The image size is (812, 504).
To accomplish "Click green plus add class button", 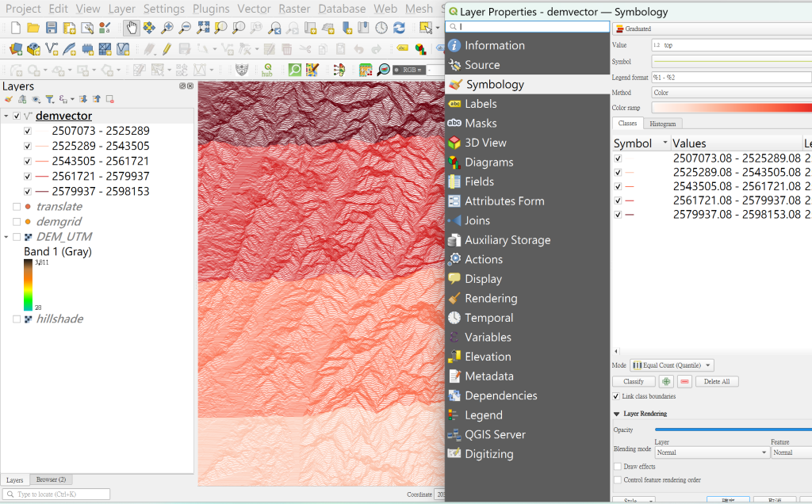I will (666, 381).
